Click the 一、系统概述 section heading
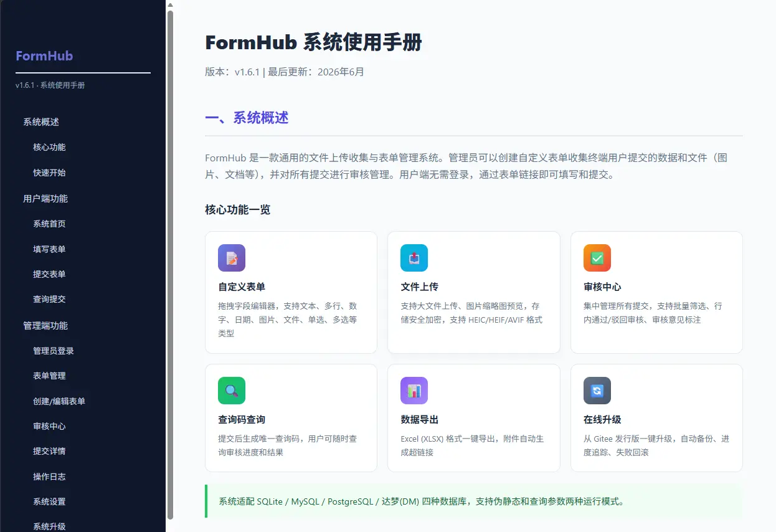Image resolution: width=776 pixels, height=532 pixels. pos(247,118)
